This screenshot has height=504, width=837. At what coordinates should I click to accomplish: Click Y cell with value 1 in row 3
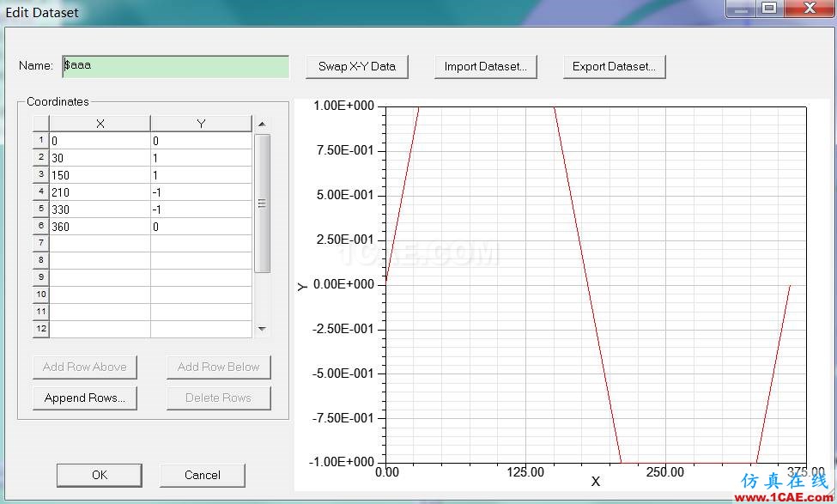[201, 175]
